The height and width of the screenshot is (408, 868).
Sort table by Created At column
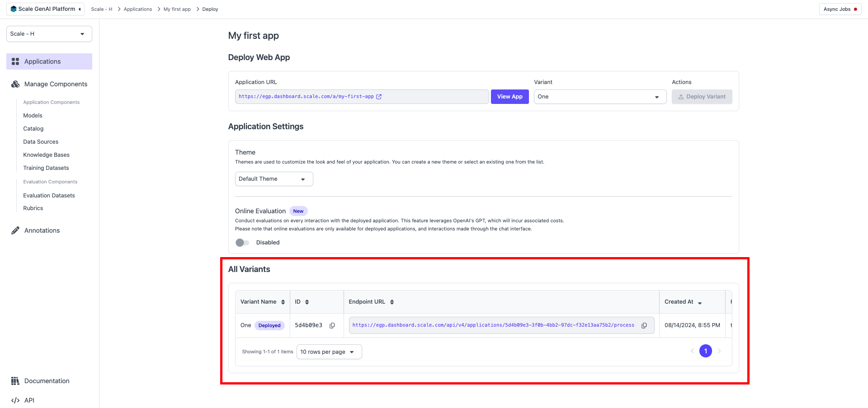click(x=700, y=302)
